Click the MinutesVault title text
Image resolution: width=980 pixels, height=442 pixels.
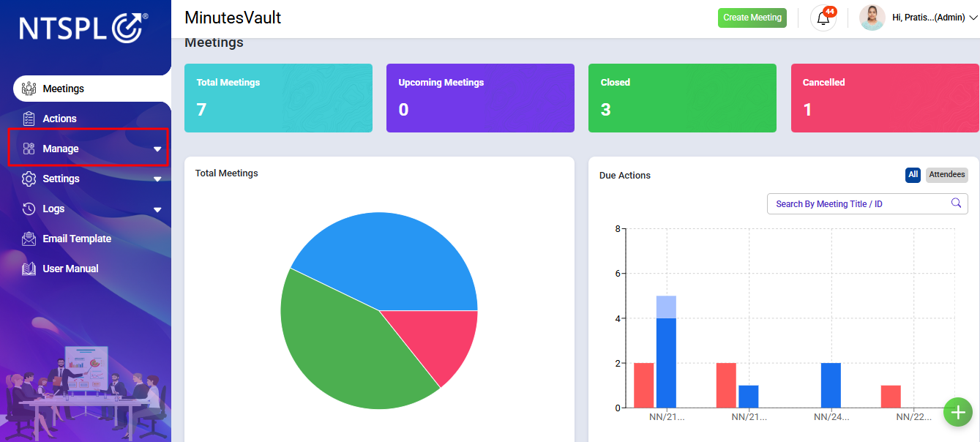[233, 18]
